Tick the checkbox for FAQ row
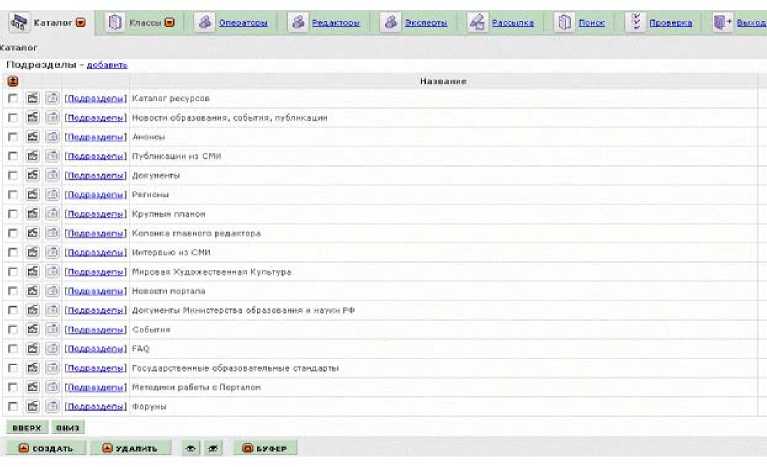Image resolution: width=767 pixels, height=467 pixels. [13, 349]
